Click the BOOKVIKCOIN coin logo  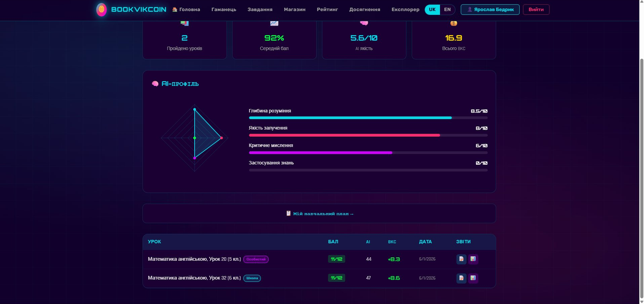pyautogui.click(x=102, y=10)
